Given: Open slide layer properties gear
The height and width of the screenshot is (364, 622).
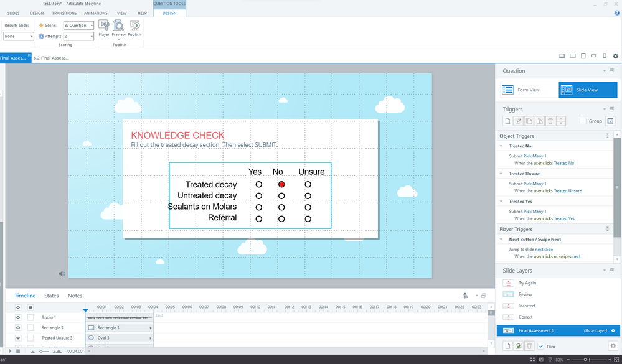Looking at the screenshot, I should 613,346.
